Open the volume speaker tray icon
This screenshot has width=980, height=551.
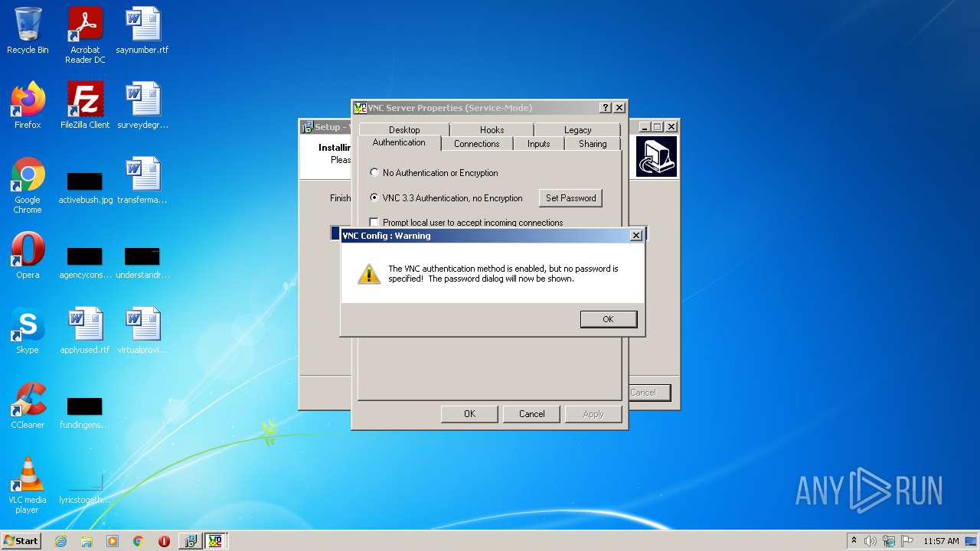[x=871, y=541]
